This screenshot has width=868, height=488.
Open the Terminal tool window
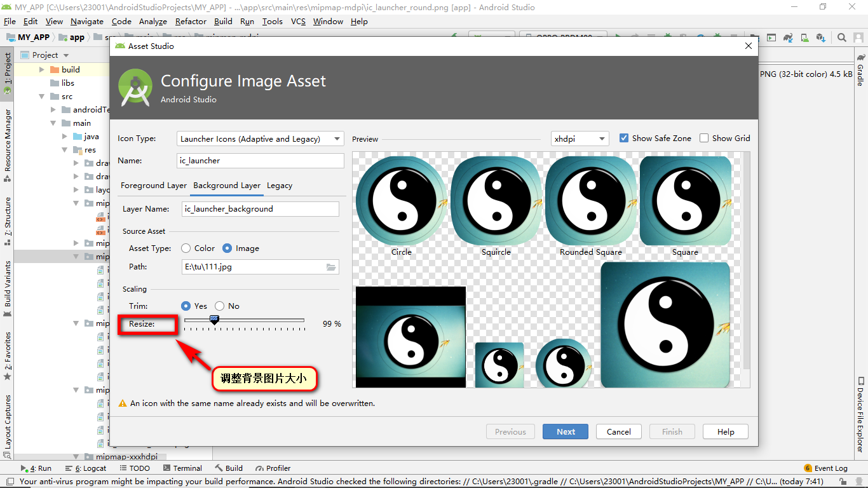pyautogui.click(x=182, y=468)
